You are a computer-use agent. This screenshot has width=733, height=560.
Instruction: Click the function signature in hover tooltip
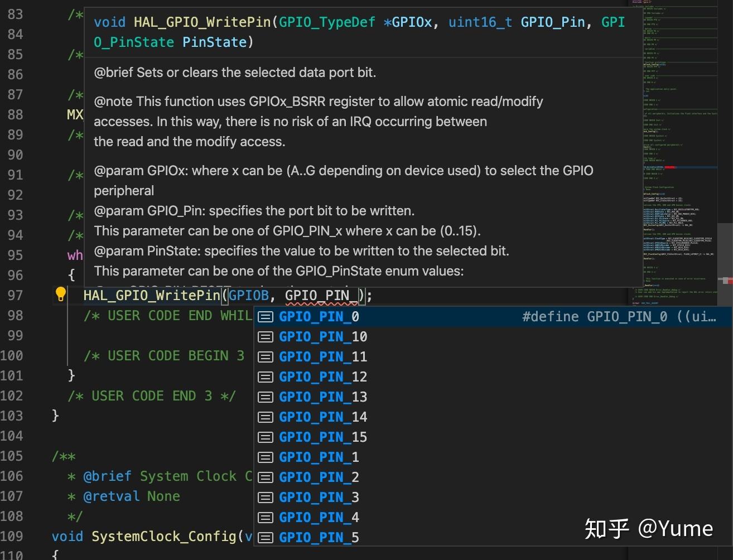(x=359, y=32)
